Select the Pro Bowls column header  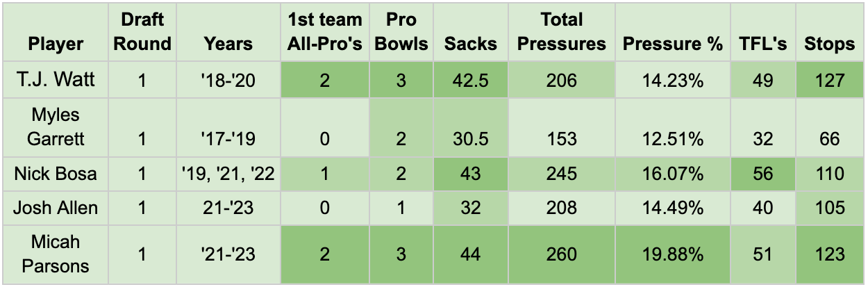tap(401, 32)
